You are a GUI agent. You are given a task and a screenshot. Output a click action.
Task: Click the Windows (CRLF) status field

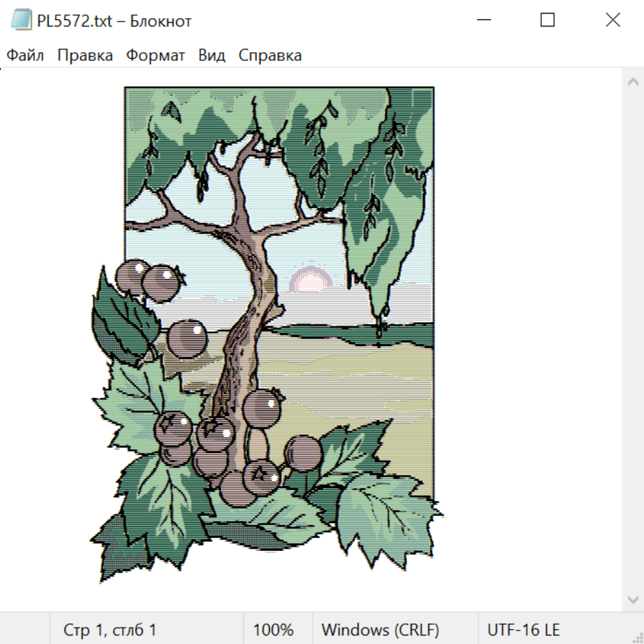(x=381, y=630)
